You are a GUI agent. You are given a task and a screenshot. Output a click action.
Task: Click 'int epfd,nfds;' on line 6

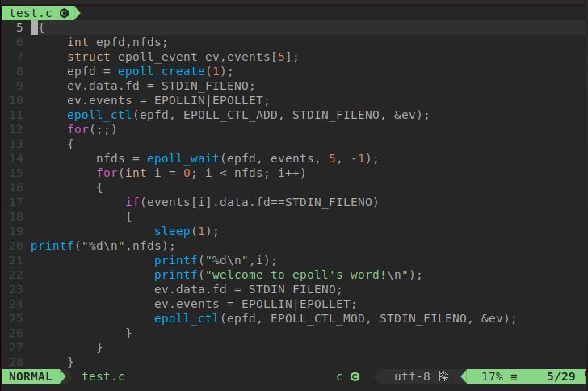click(117, 42)
